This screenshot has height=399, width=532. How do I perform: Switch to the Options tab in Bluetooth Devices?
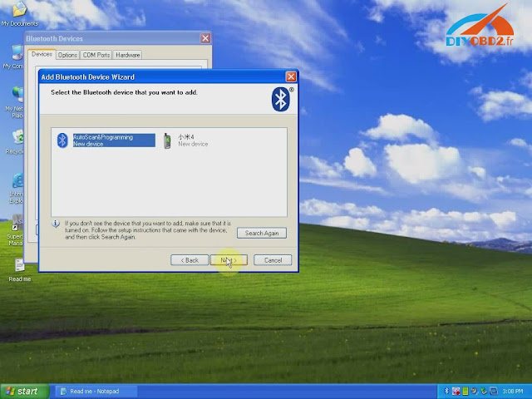click(67, 55)
